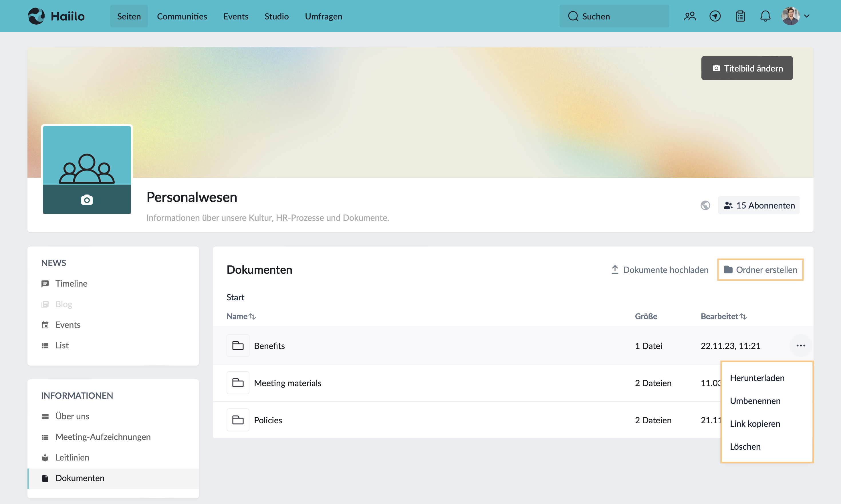Image resolution: width=841 pixels, height=504 pixels.
Task: Toggle the Benefits three-dot menu
Action: click(801, 346)
